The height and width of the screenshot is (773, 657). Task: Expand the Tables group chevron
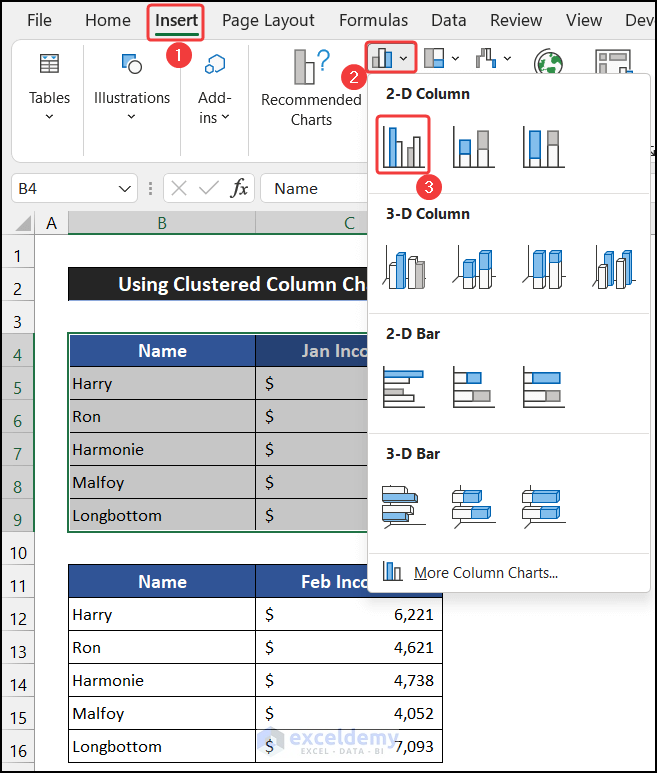49,117
